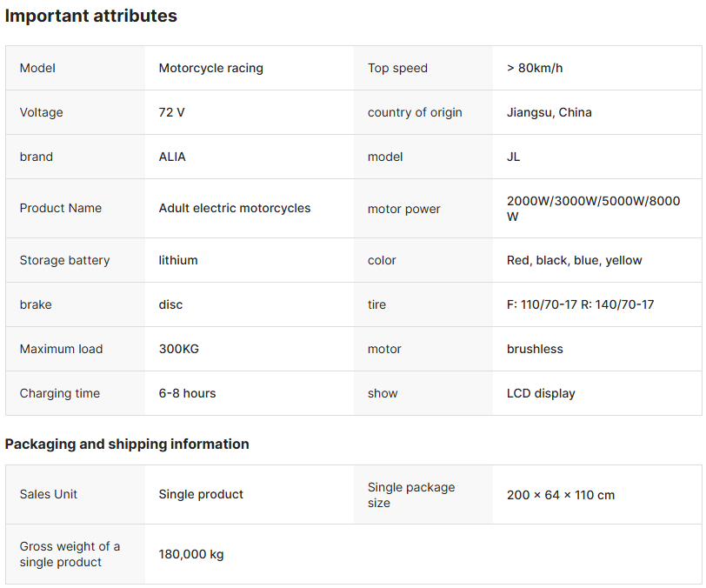This screenshot has width=706, height=588.
Task: Click 'Packaging and shipping information' heading
Action: click(x=127, y=444)
